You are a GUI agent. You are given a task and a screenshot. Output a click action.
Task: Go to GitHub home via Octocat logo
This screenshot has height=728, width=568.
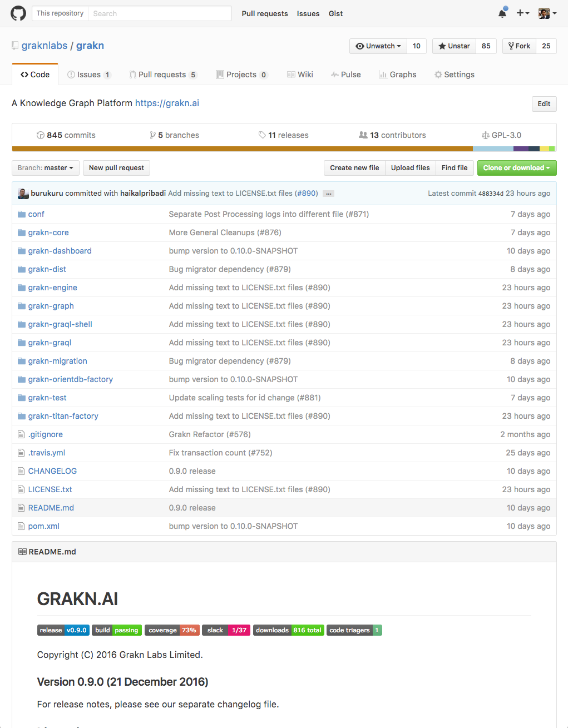[18, 13]
